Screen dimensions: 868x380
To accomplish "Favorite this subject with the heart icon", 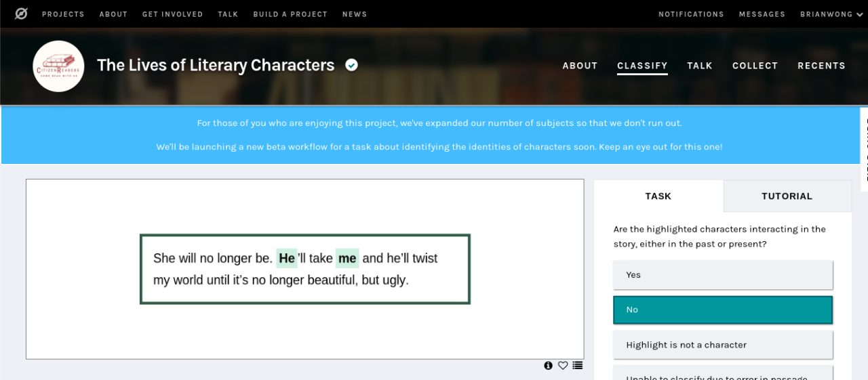I will (x=563, y=366).
